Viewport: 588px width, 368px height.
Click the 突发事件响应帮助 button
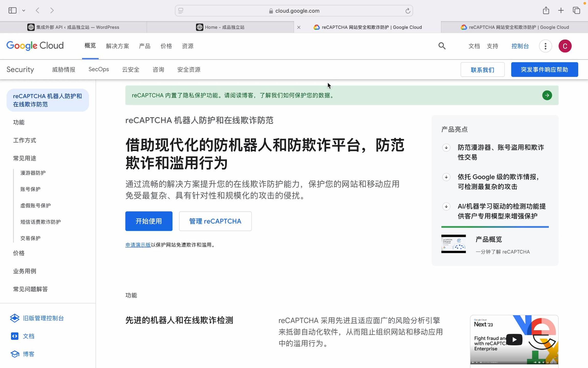544,70
